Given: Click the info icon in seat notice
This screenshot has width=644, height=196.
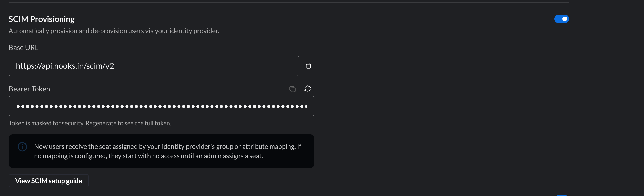Looking at the screenshot, I should pos(22,147).
